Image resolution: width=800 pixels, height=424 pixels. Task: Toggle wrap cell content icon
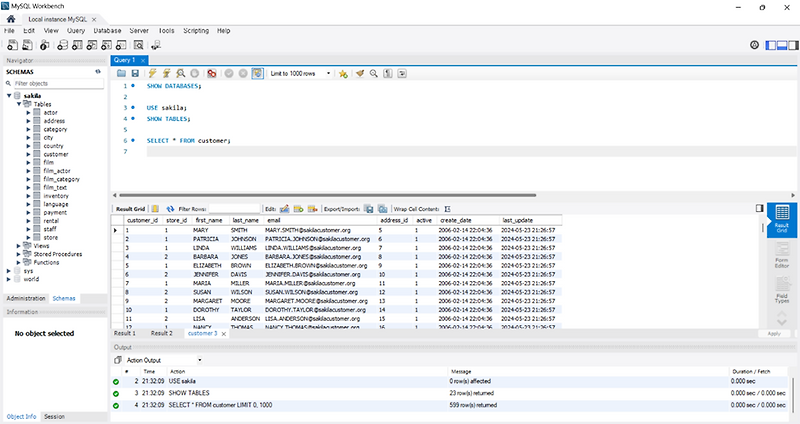447,209
